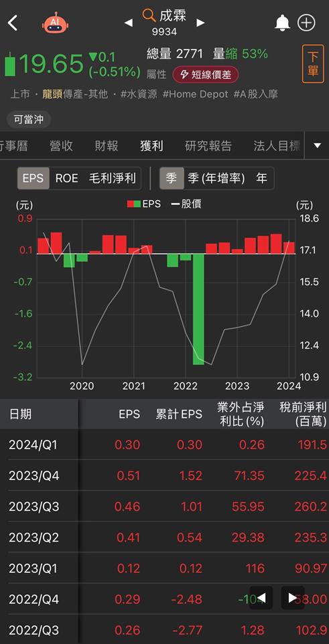Add stock to watchlist with plus icon

pyautogui.click(x=306, y=23)
